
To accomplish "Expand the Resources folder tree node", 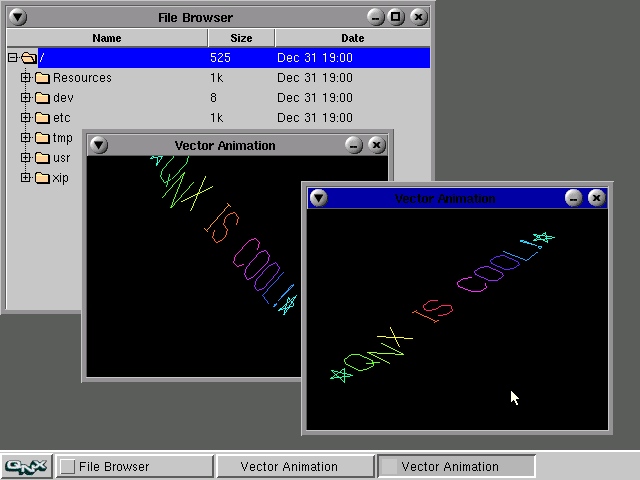I will pos(26,78).
